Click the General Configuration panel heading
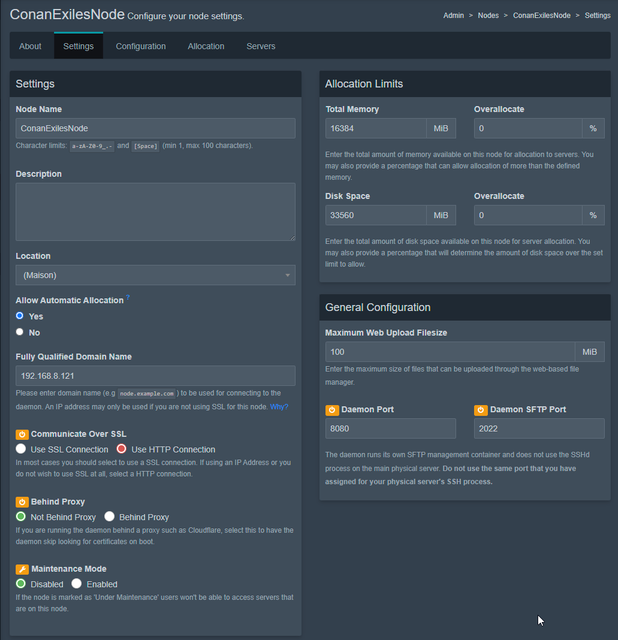 pos(378,307)
